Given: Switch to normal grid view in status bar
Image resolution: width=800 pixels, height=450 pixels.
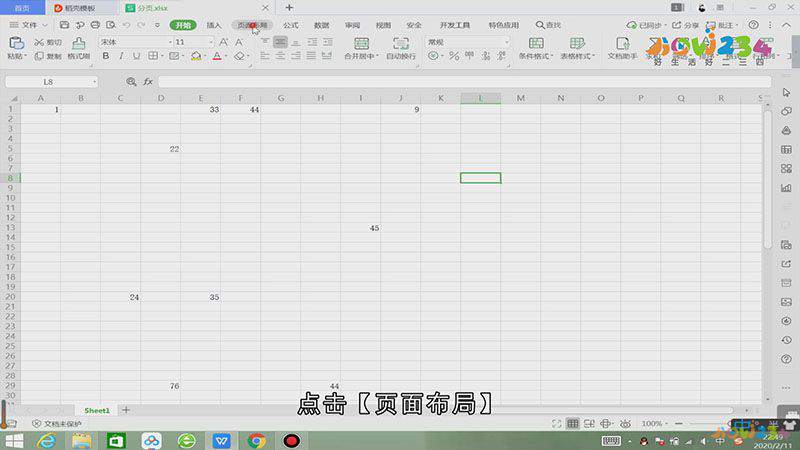Looking at the screenshot, I should [x=572, y=423].
